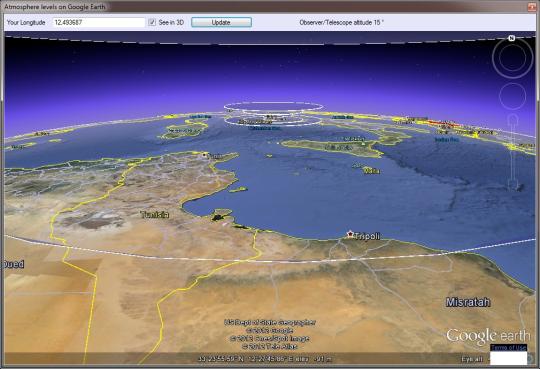
Task: Click the Malta island label
Action: 372,171
